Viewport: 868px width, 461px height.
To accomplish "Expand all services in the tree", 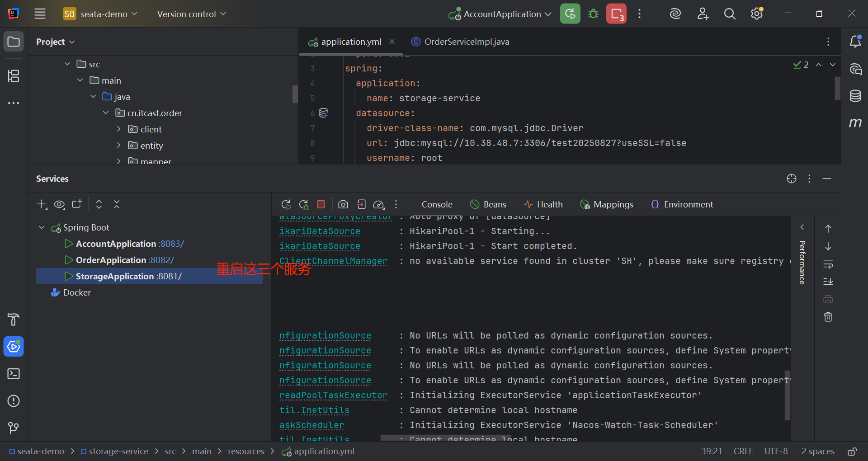I will (99, 204).
